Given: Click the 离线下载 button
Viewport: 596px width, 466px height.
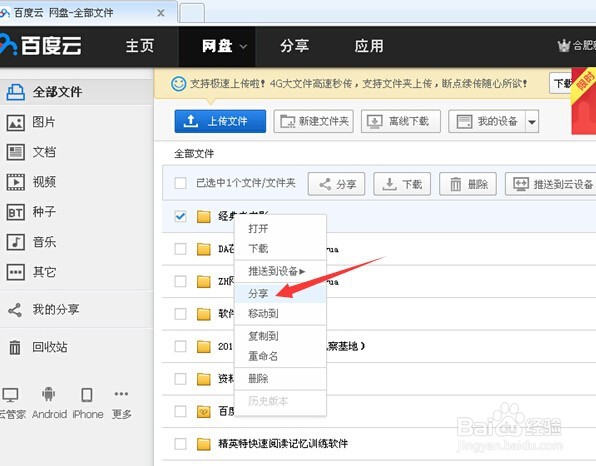Looking at the screenshot, I should pos(401,121).
